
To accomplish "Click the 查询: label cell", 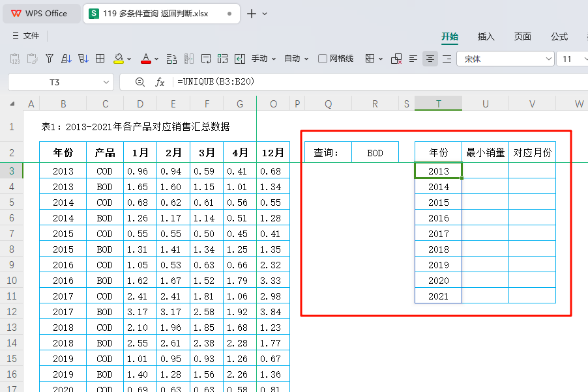I will point(328,152).
